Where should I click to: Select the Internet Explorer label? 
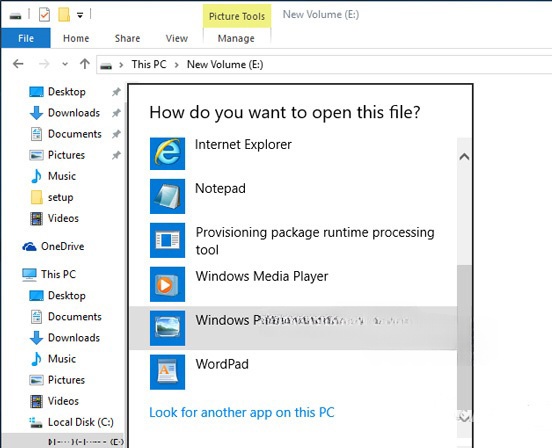click(243, 144)
